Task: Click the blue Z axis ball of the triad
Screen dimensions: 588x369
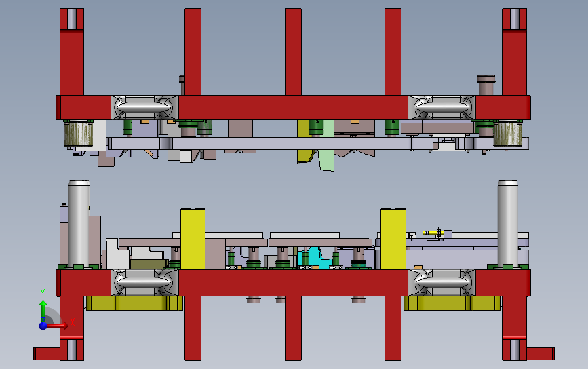Action: click(x=43, y=326)
